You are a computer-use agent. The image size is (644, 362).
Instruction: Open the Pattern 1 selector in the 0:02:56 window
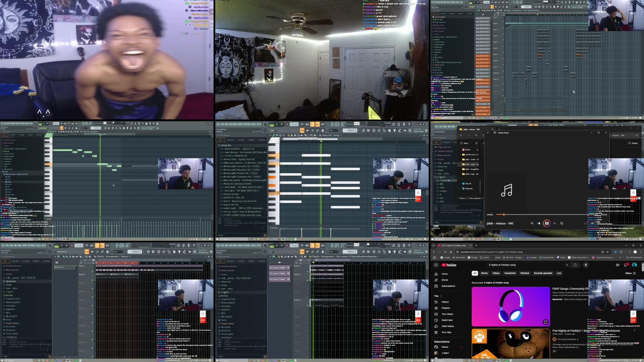click(350, 130)
